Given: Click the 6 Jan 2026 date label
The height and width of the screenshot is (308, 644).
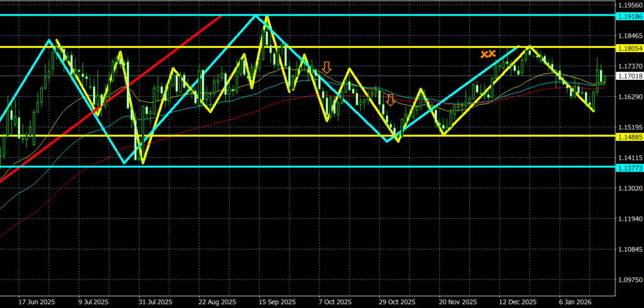Looking at the screenshot, I should [x=576, y=301].
